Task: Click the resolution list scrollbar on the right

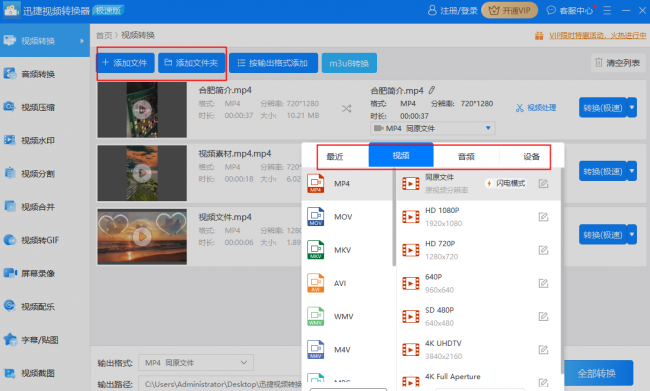Action: coord(562,271)
